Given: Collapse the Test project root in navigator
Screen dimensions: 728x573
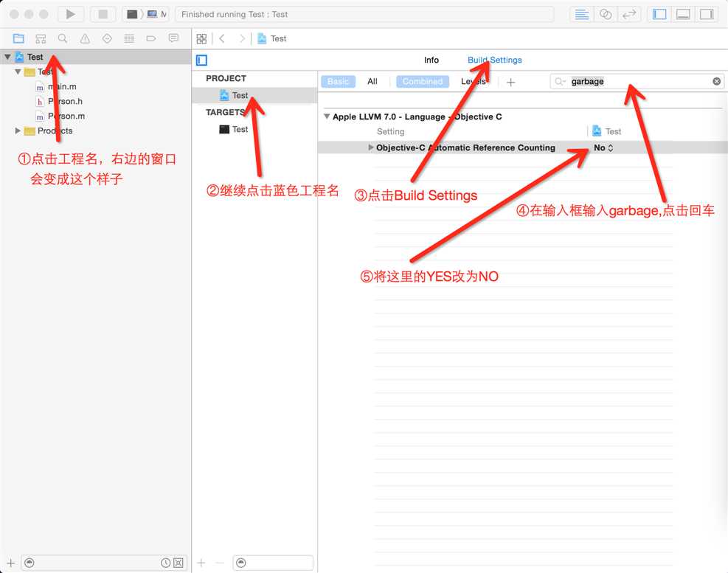Looking at the screenshot, I should click(x=7, y=57).
